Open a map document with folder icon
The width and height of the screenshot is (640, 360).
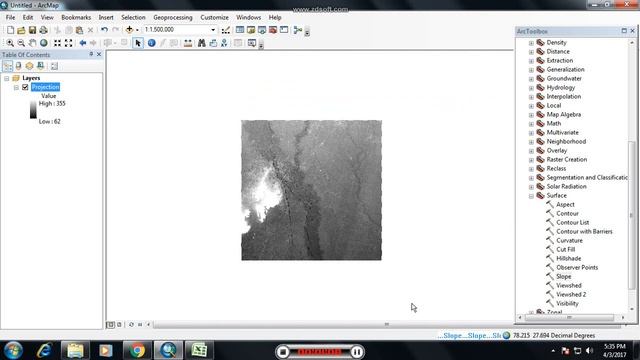click(x=21, y=30)
